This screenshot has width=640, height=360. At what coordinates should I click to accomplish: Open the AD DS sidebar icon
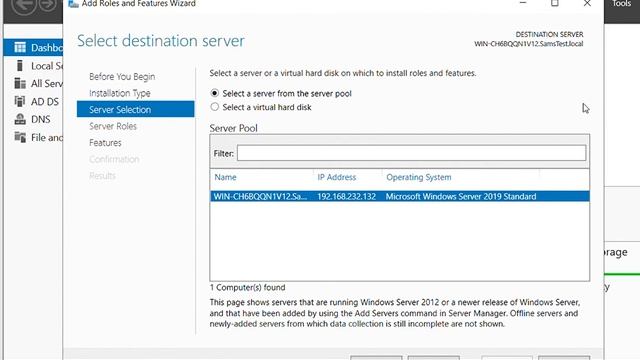20,101
